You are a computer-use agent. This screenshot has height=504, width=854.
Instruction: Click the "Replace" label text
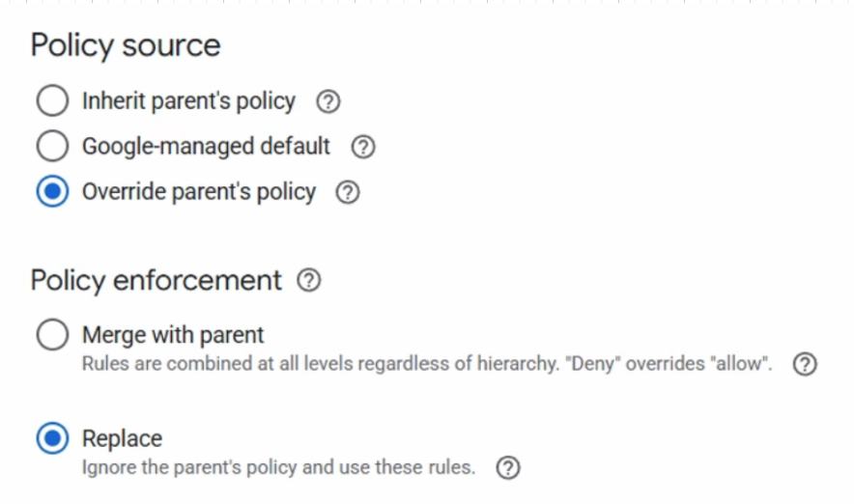pyautogui.click(x=122, y=438)
